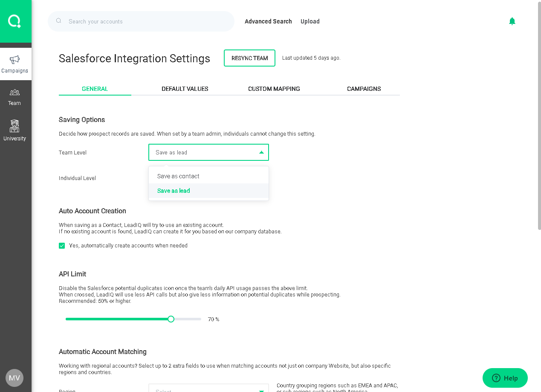This screenshot has width=541, height=392.
Task: Open the Advanced Search link
Action: click(x=268, y=21)
